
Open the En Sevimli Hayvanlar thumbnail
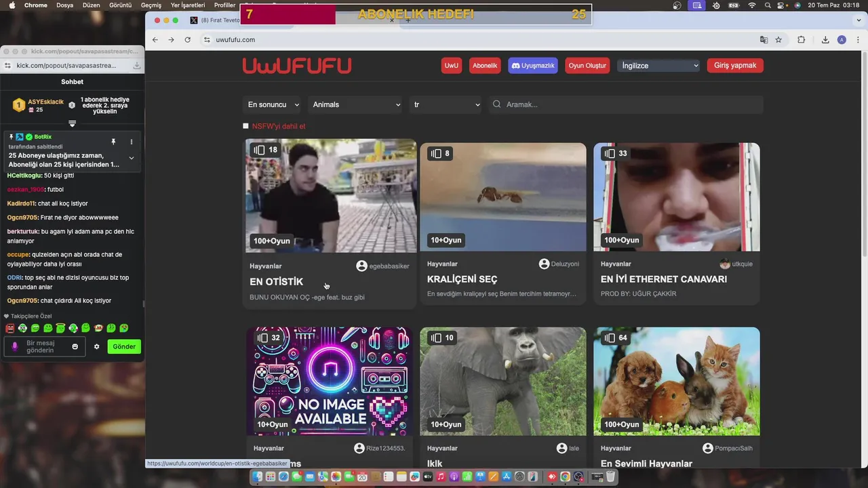point(677,382)
